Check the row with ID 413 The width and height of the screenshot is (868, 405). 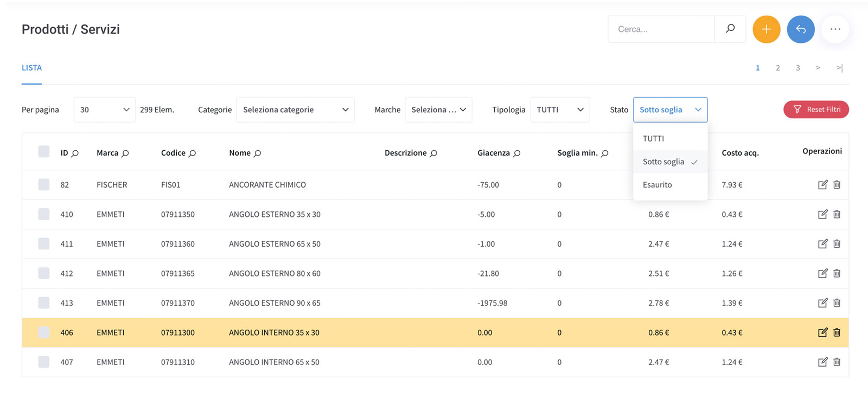point(44,303)
